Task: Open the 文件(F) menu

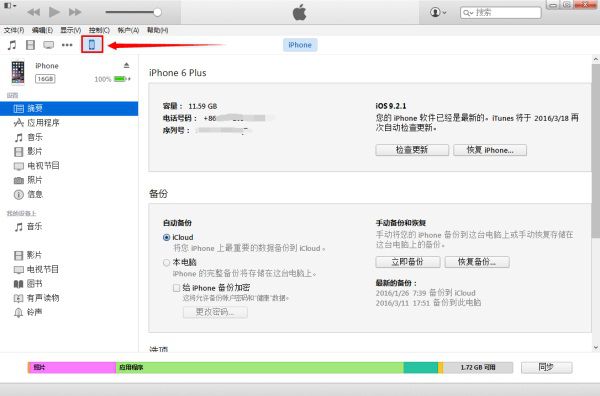Action: 14,30
